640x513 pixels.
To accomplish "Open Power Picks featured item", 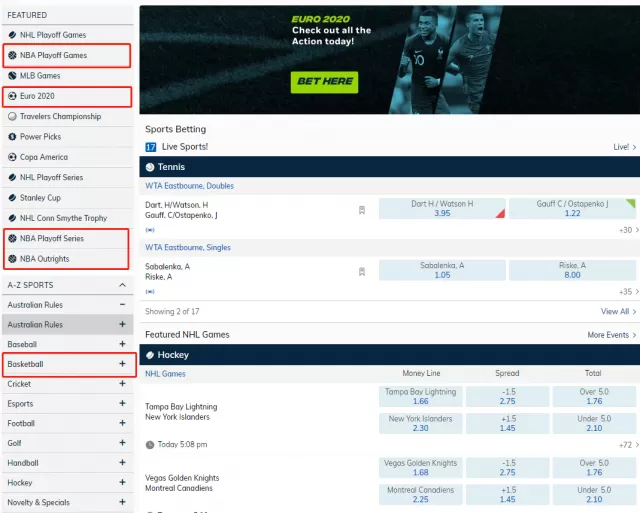I will coord(68,137).
